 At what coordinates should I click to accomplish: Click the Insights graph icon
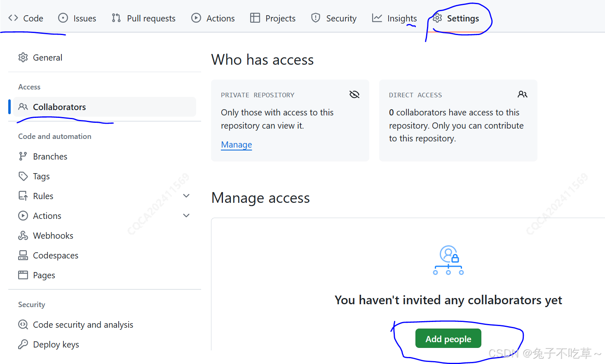[x=377, y=18]
